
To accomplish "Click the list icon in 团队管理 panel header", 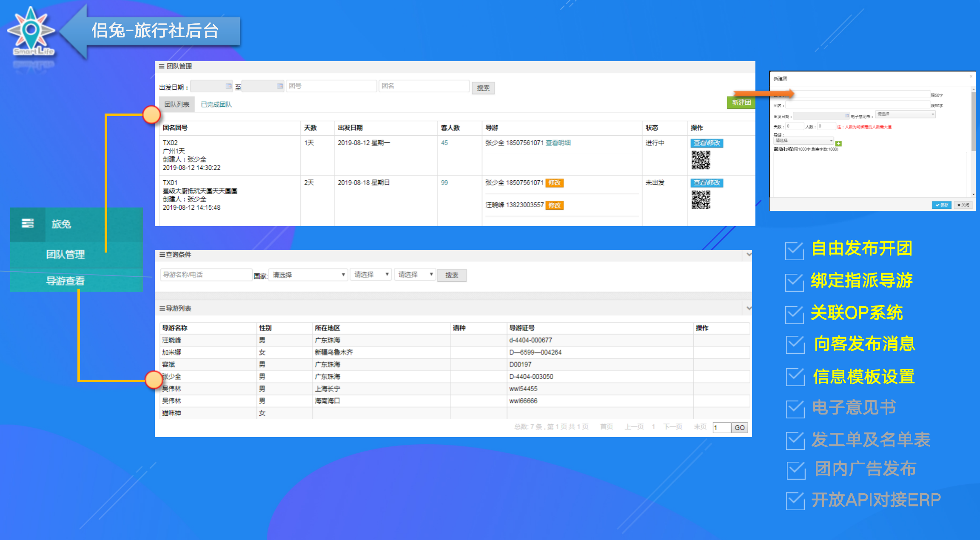I will [162, 66].
